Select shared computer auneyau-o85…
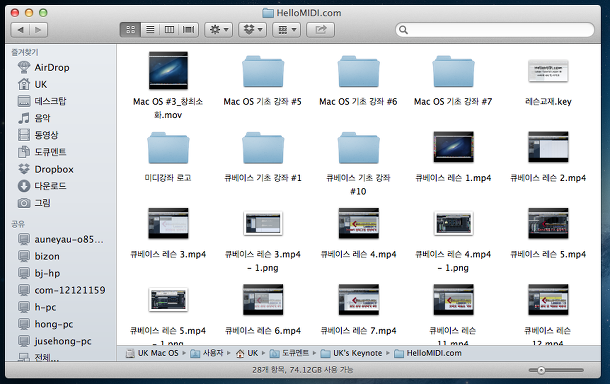Image resolution: width=610 pixels, height=384 pixels. tap(61, 239)
